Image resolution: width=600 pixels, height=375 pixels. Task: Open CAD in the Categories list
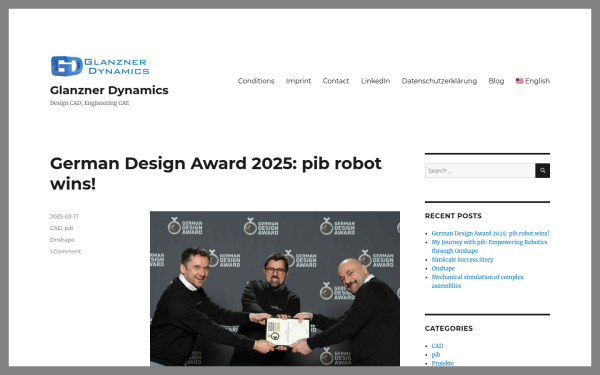pyautogui.click(x=437, y=346)
